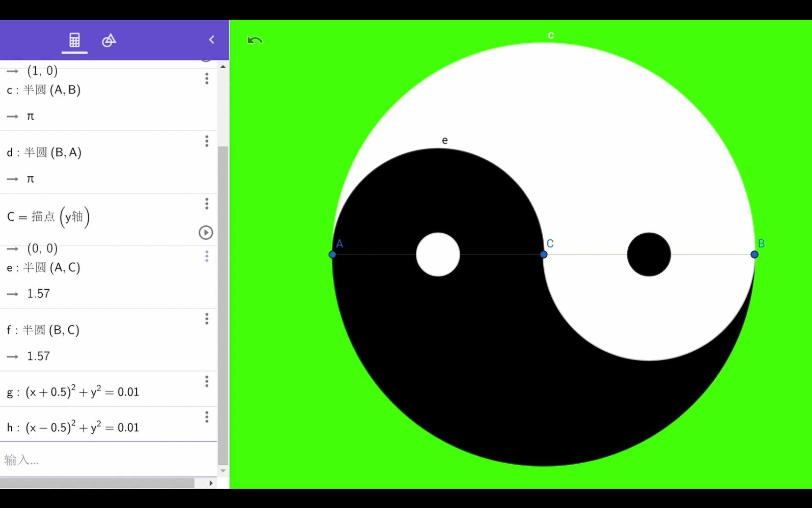Select the definition f: 半圆 (B, C)
The image size is (812, 508).
coord(43,330)
